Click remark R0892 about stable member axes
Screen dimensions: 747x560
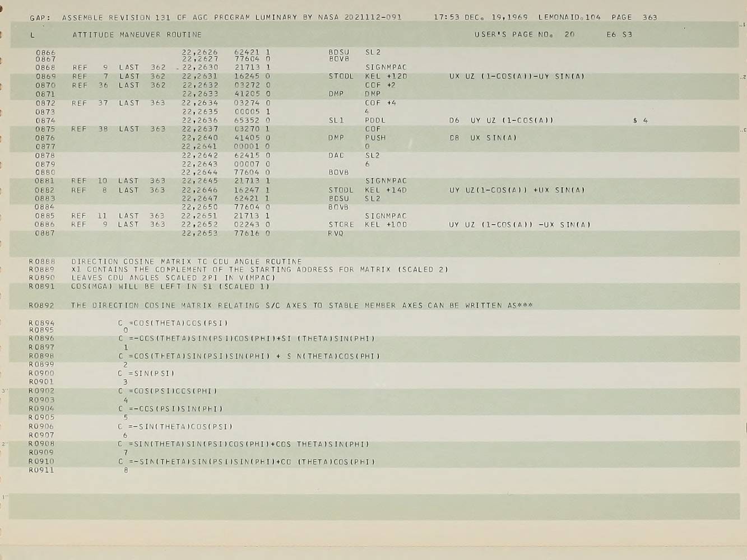[x=302, y=306]
